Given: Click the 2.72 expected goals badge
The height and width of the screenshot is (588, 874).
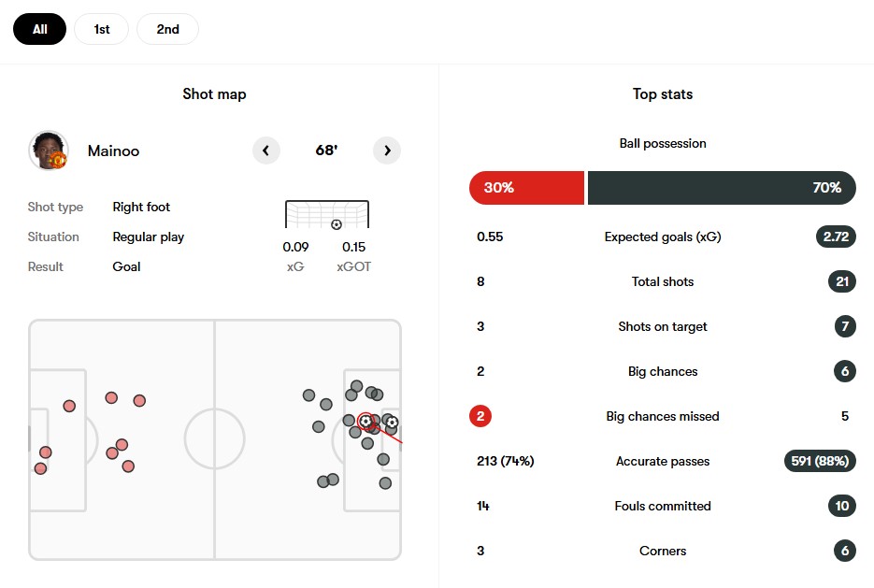Looking at the screenshot, I should 836,237.
